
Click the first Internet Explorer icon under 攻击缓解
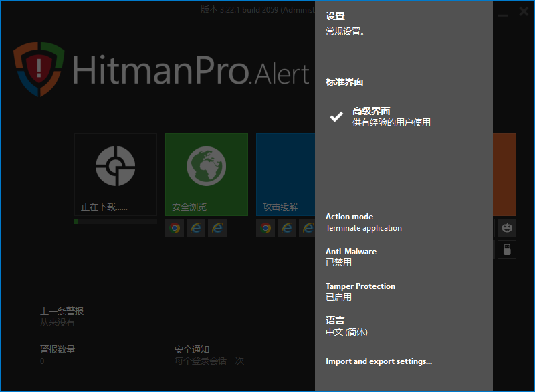(x=287, y=228)
